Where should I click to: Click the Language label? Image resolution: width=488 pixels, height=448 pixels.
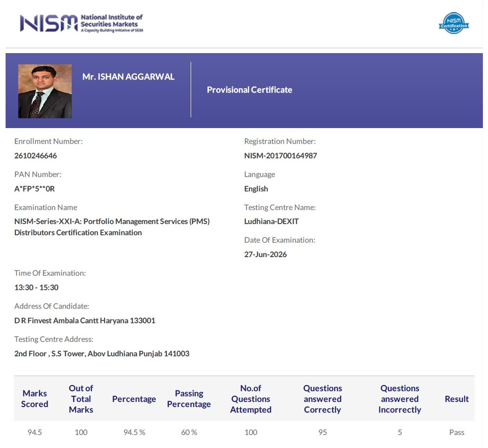(x=260, y=175)
